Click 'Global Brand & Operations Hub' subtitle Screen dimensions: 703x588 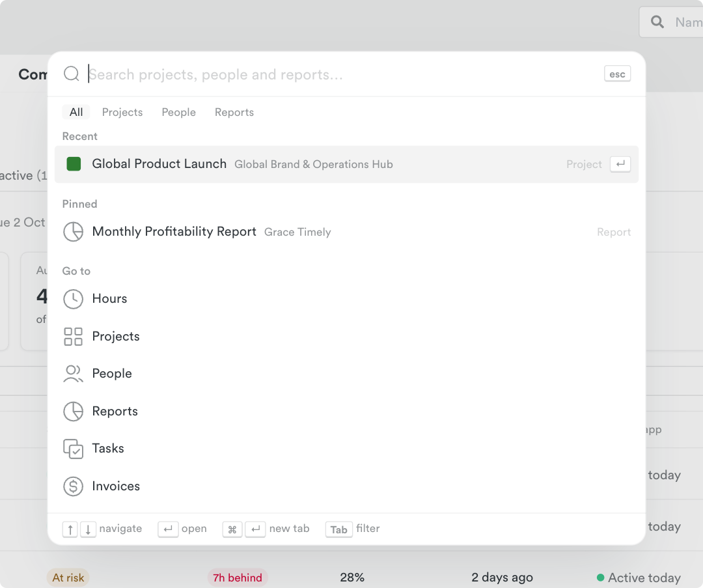click(x=313, y=165)
